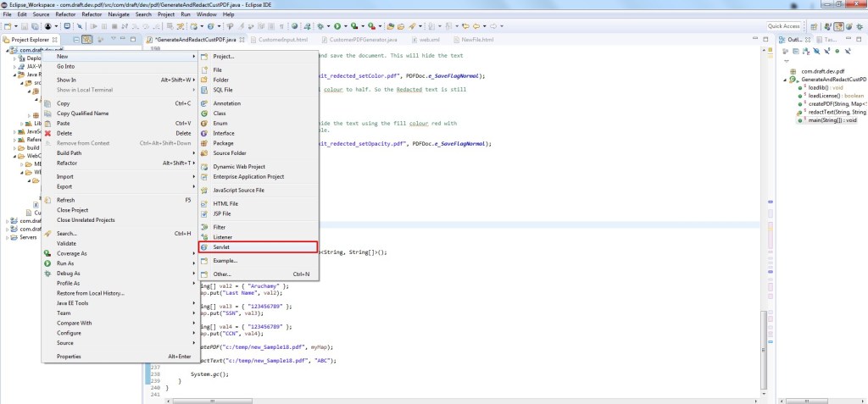Expand the Servers project tree node
Viewport: 868px width, 404px height.
tap(7, 237)
